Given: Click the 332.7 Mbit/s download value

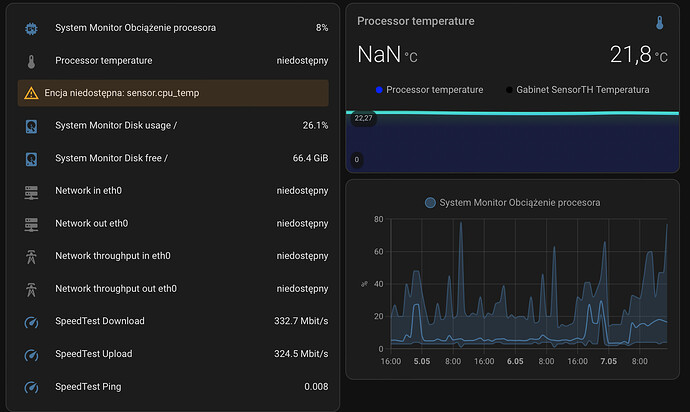Looking at the screenshot, I should click(x=301, y=321).
